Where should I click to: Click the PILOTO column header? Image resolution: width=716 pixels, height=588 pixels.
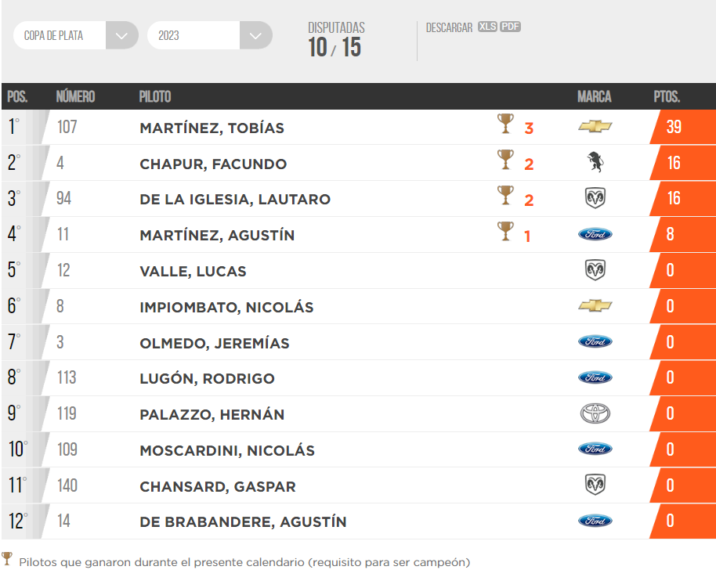155,97
